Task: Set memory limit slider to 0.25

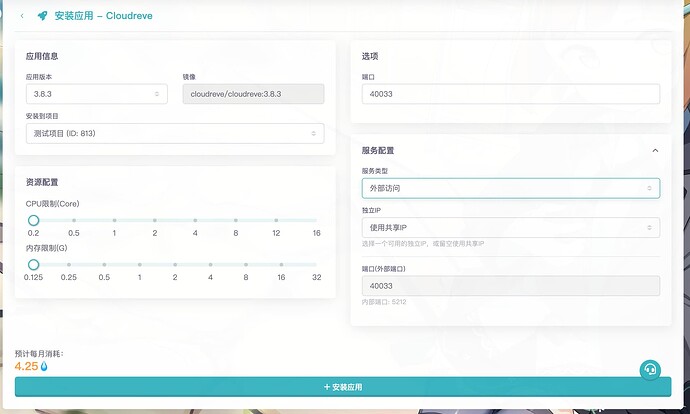Action: coord(69,265)
